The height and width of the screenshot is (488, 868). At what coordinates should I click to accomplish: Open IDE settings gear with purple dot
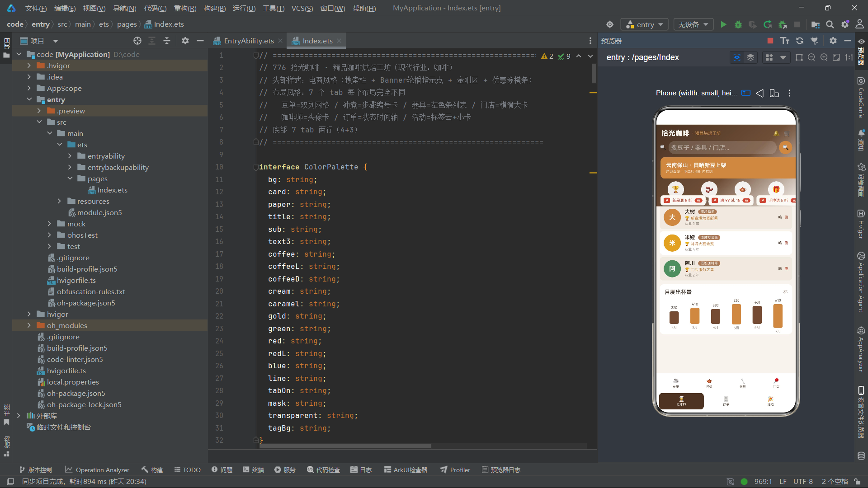(x=845, y=24)
